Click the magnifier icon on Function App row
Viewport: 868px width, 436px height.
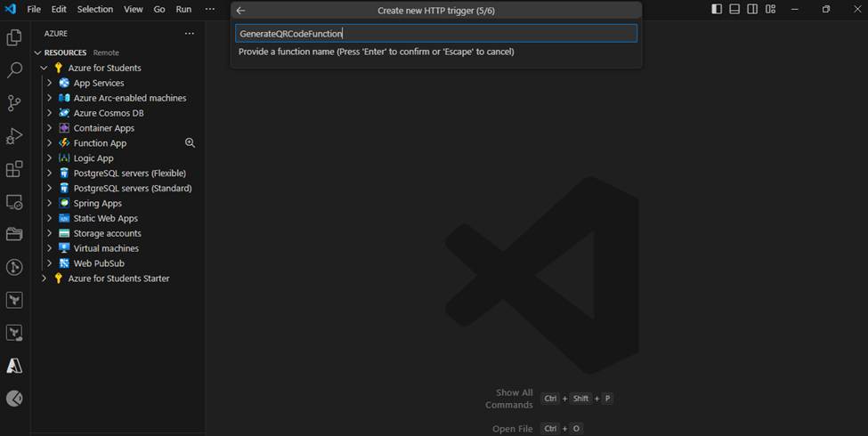click(x=190, y=142)
